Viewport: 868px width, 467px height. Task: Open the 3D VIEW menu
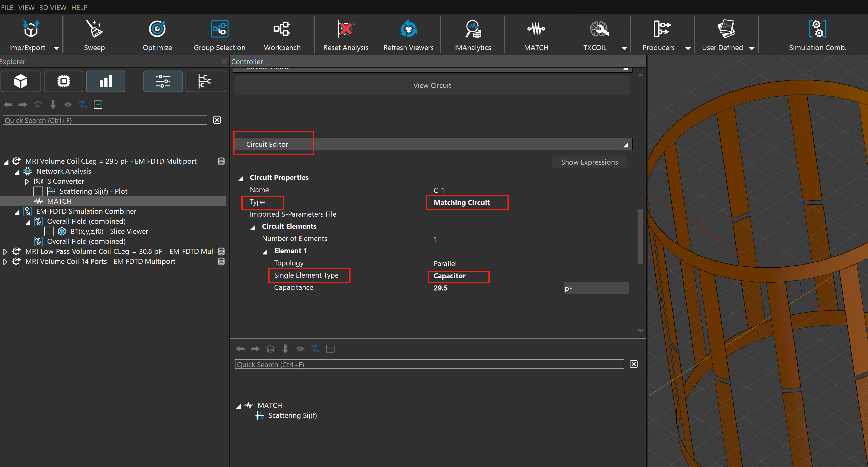pyautogui.click(x=53, y=7)
